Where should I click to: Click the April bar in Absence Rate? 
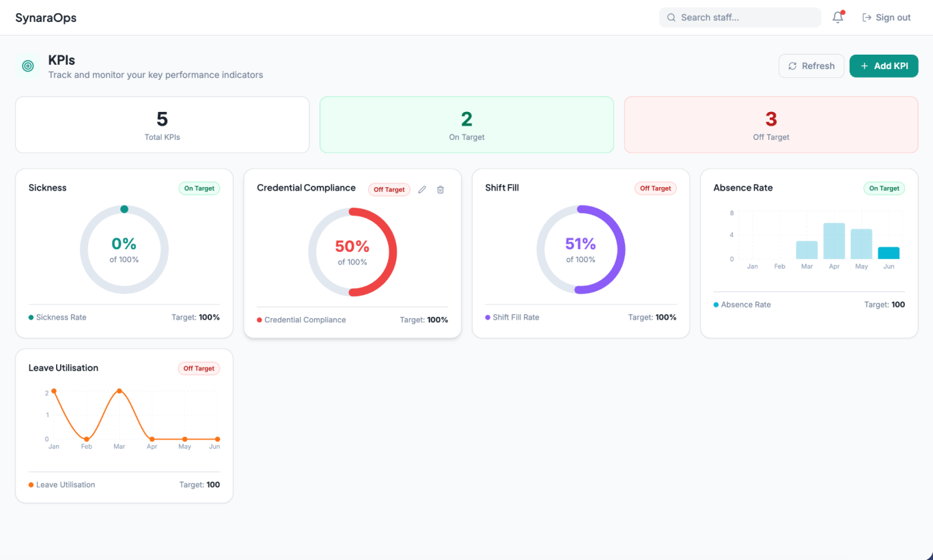point(834,241)
